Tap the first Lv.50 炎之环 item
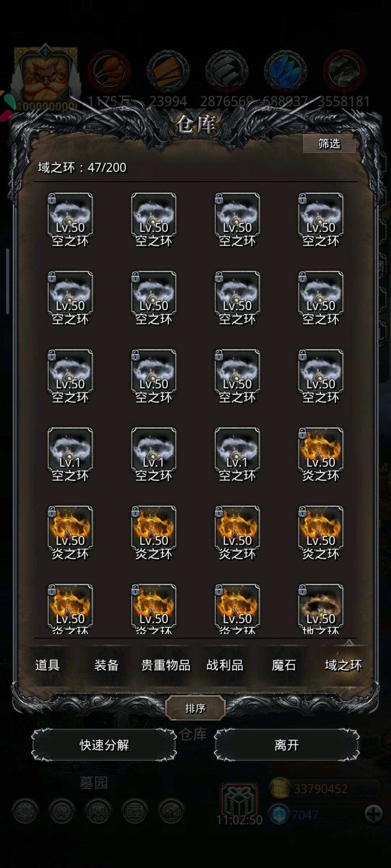 [321, 454]
